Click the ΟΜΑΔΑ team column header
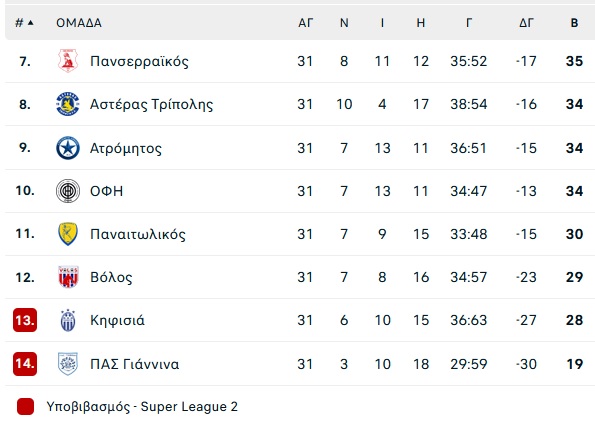Viewport: 595px width, 447px height. tap(79, 23)
